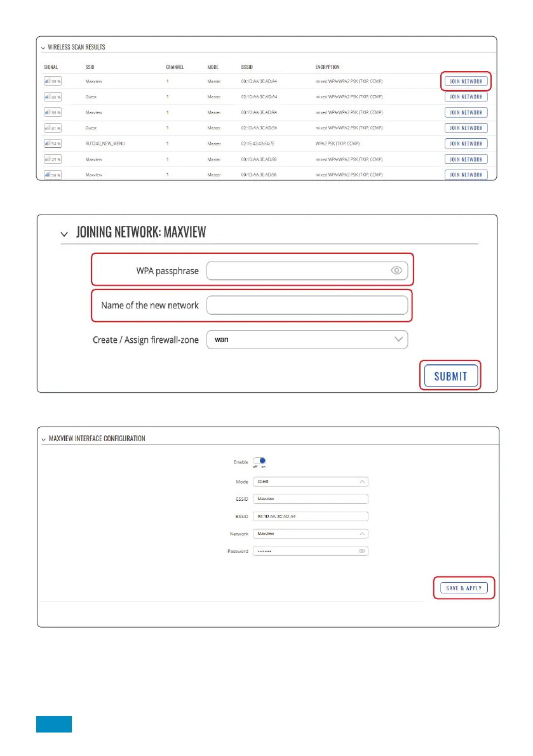Focus the Name of the new network field
The height and width of the screenshot is (756, 533).
pos(307,305)
